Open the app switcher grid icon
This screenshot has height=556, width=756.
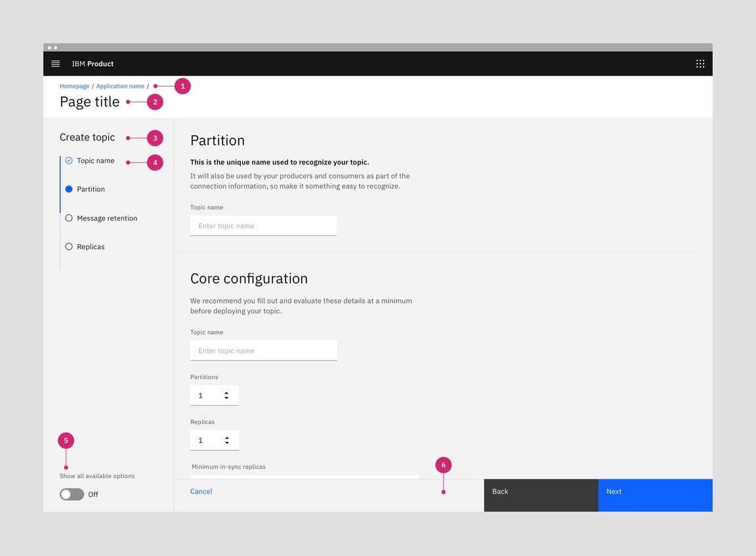[700, 64]
